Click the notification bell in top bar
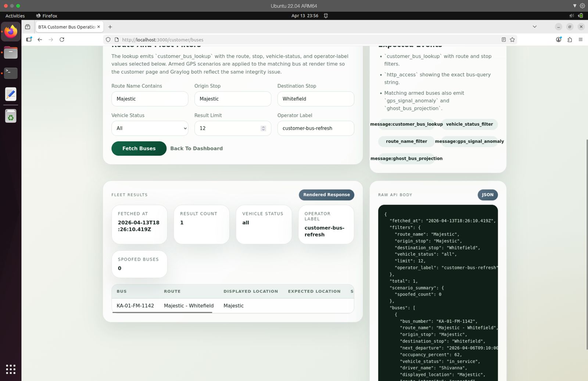Image resolution: width=588 pixels, height=381 pixels. pos(326,16)
